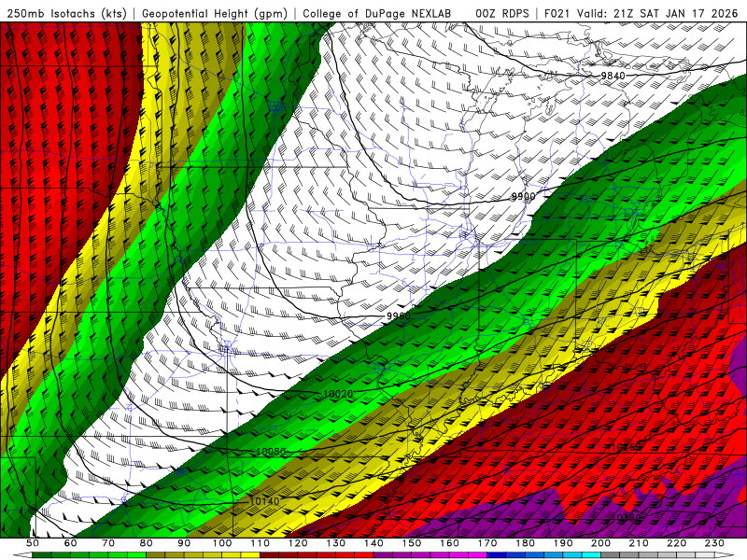Click the 10260 height contour label

click(x=626, y=448)
